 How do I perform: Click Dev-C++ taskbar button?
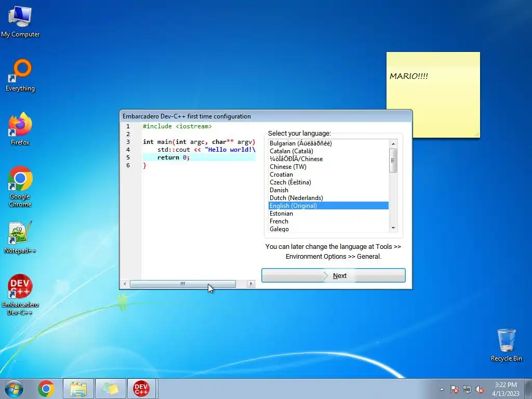142,389
